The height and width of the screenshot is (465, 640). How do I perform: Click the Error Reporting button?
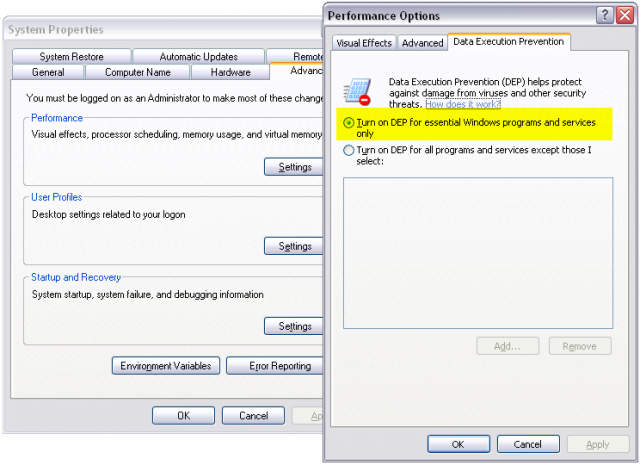275,366
